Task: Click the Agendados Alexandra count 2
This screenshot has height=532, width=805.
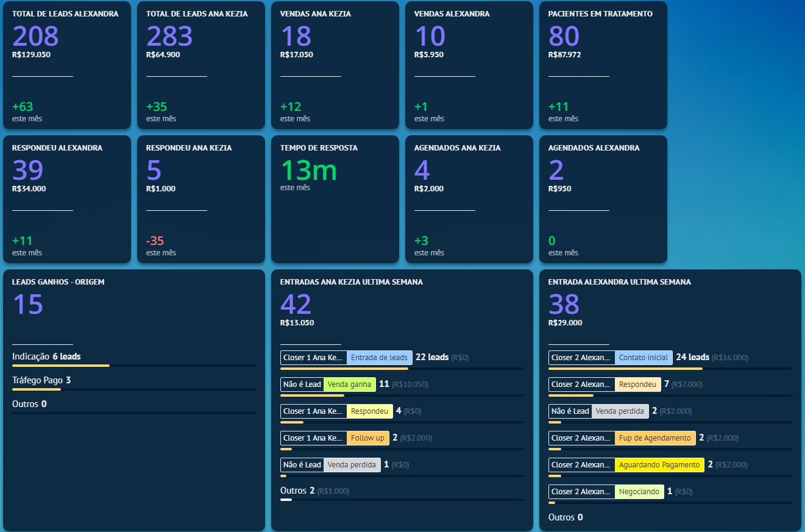Action: point(556,171)
